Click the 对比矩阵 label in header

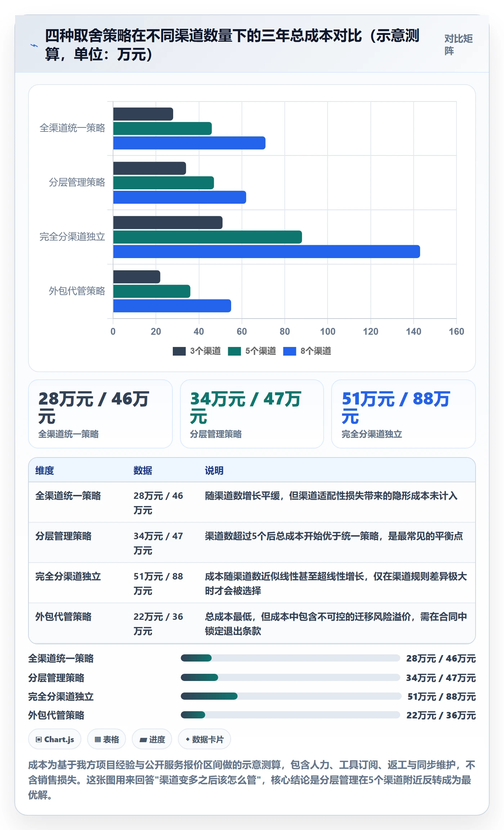458,45
